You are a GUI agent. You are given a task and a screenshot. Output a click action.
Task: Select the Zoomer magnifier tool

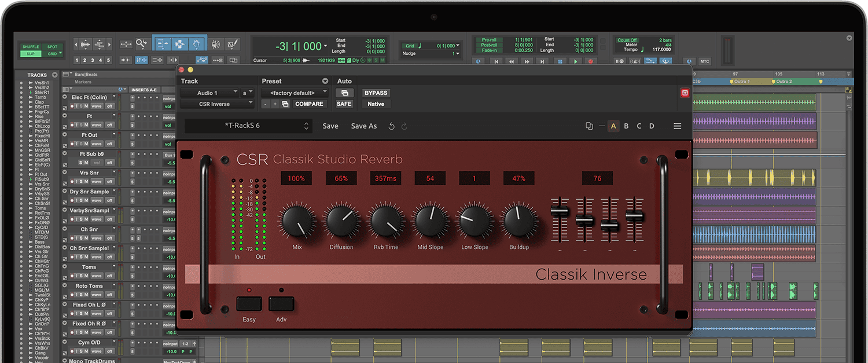coord(141,44)
